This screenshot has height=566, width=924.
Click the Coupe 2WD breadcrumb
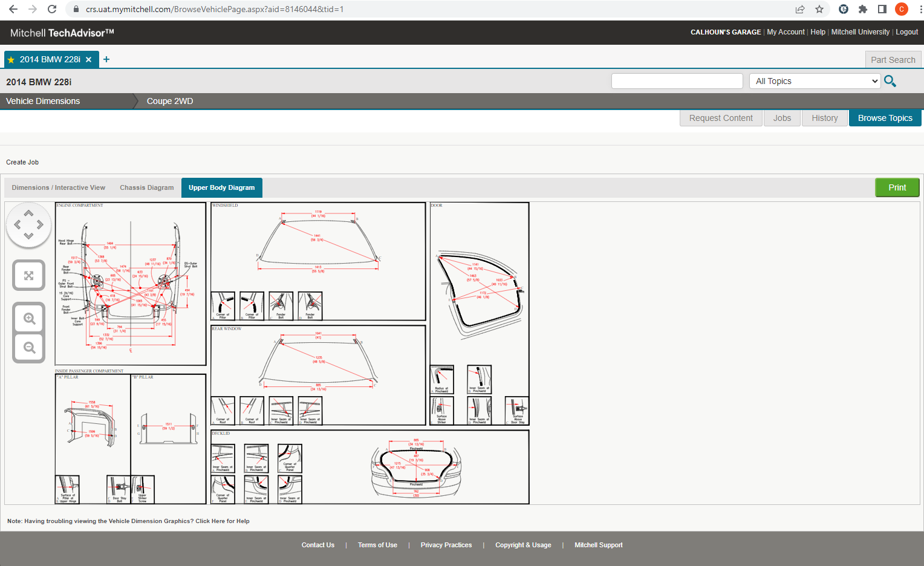tap(170, 101)
